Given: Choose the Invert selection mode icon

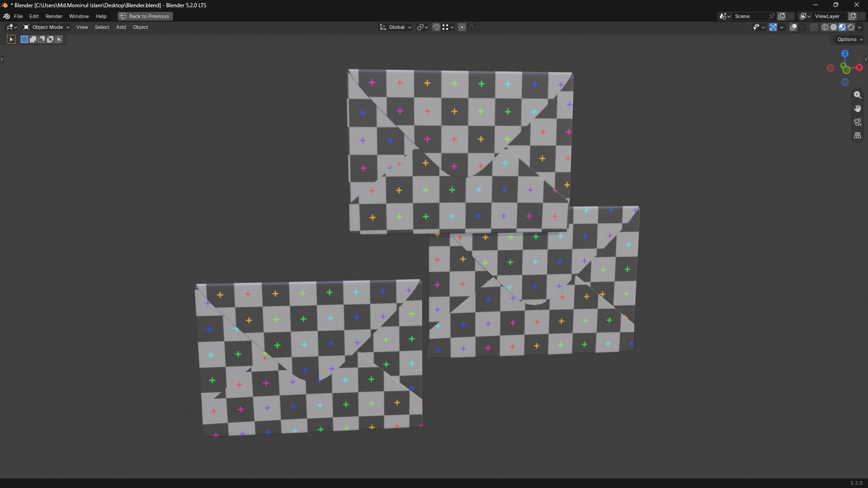Looking at the screenshot, I should (x=50, y=40).
